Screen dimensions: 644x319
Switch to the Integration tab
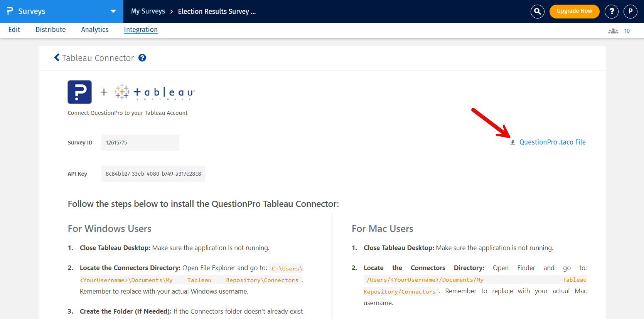[141, 30]
